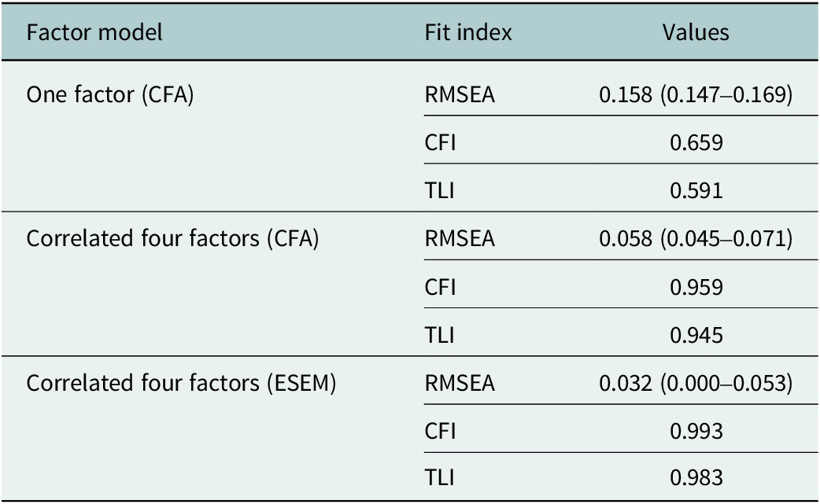Click the TLI value 0.983
This screenshot has width=820, height=504.
696,479
